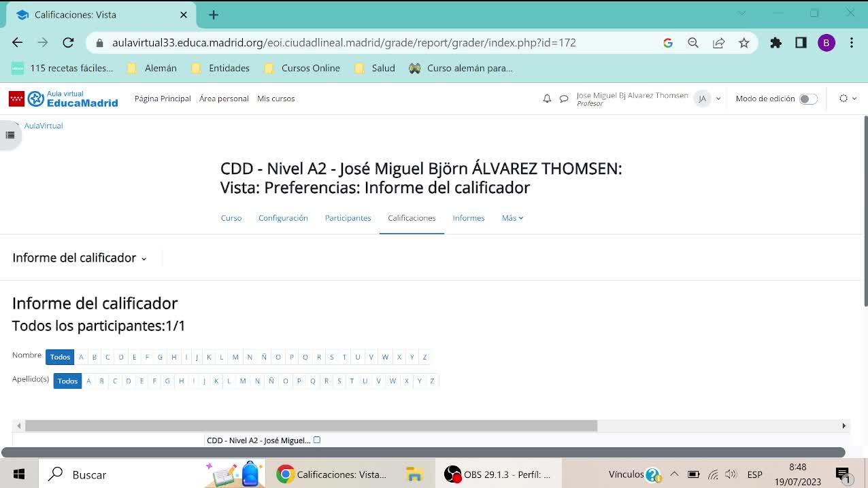Click the browser forward arrow
This screenshot has width=868, height=488.
tap(43, 42)
